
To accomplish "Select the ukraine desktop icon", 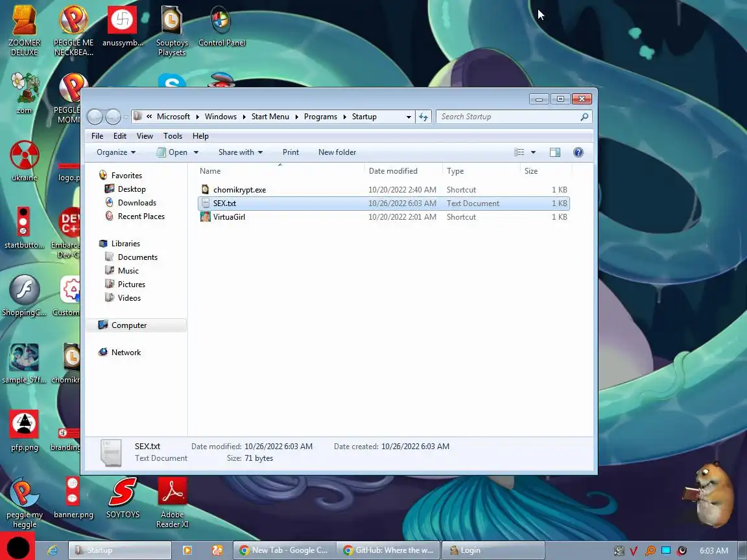I will click(24, 161).
